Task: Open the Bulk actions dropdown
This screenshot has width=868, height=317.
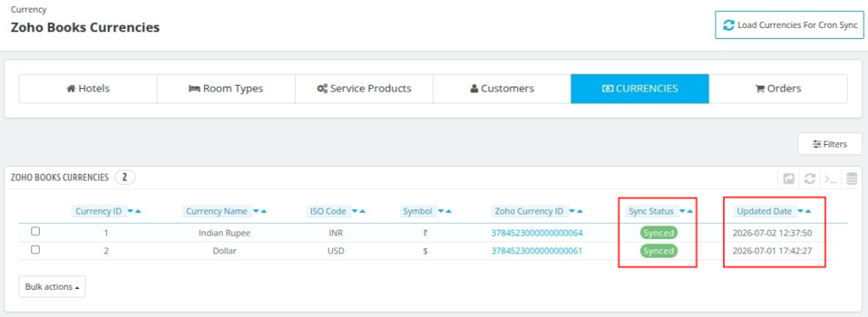Action: coord(52,286)
